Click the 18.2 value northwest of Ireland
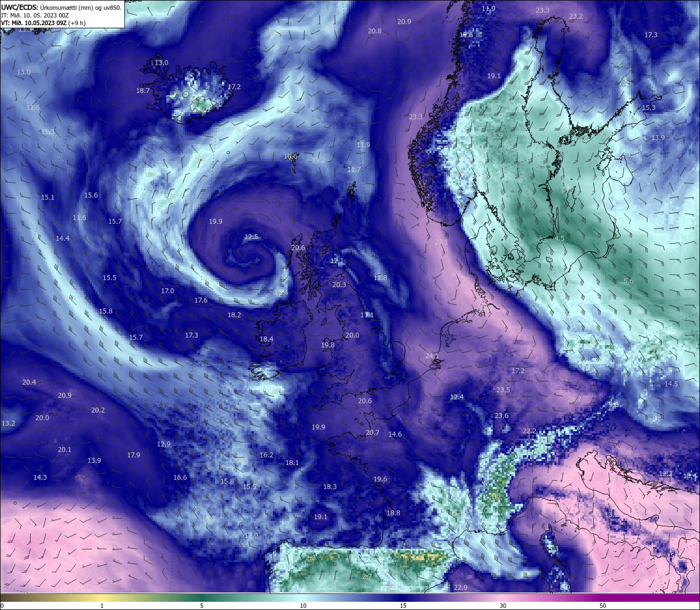Viewport: 700px width, 610px height. pyautogui.click(x=234, y=315)
